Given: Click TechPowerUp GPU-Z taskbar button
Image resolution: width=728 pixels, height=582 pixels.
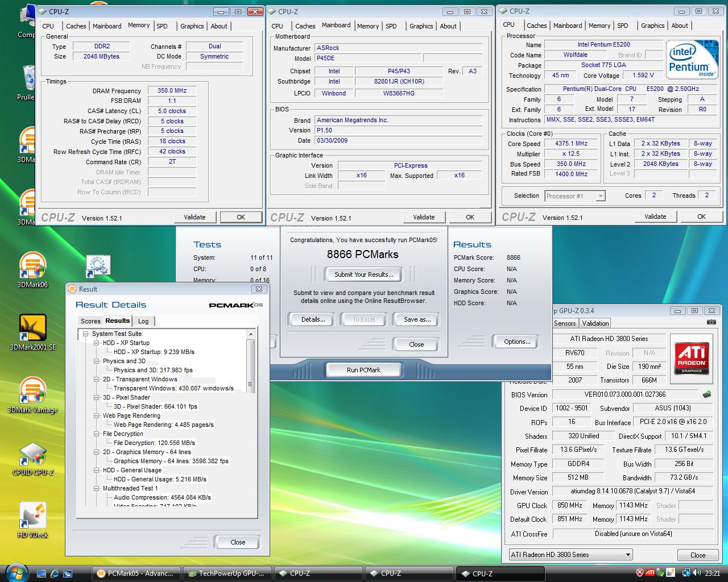Looking at the screenshot, I should (x=228, y=573).
